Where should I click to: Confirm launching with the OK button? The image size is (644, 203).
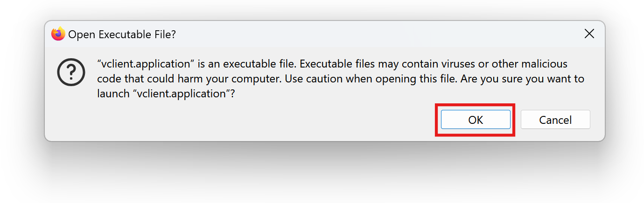[476, 120]
